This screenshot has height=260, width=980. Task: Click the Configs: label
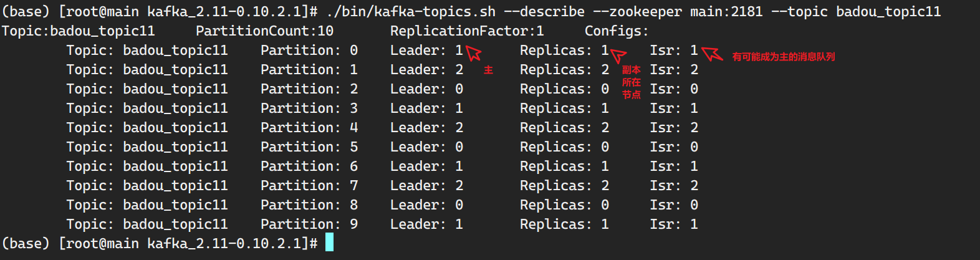[x=617, y=31]
